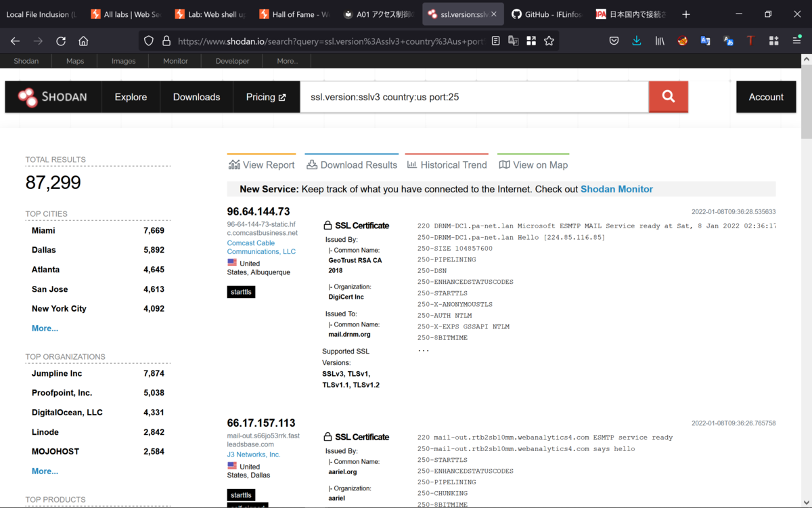This screenshot has height=508, width=812.
Task: Filter by organization DigitalOcean, LLC
Action: [67, 412]
